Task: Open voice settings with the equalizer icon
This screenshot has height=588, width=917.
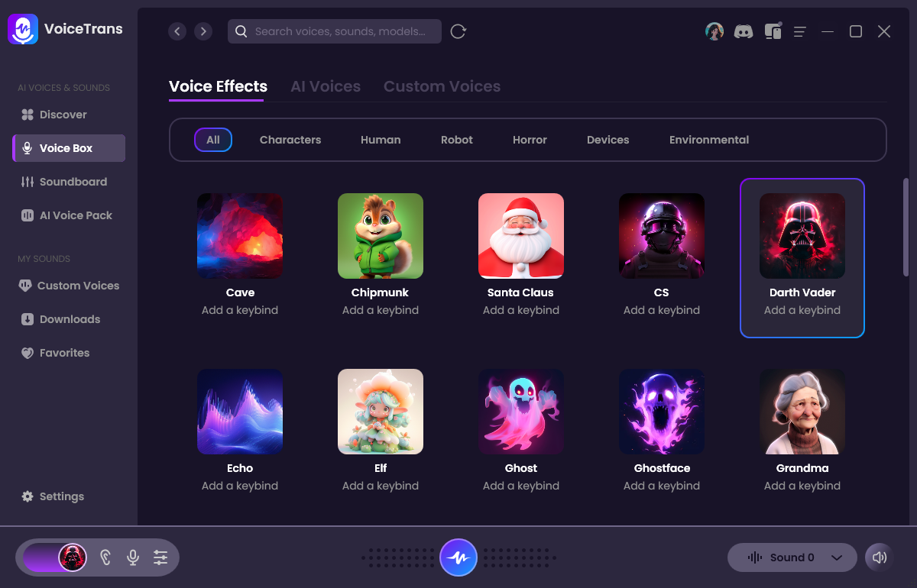Action: click(x=160, y=557)
